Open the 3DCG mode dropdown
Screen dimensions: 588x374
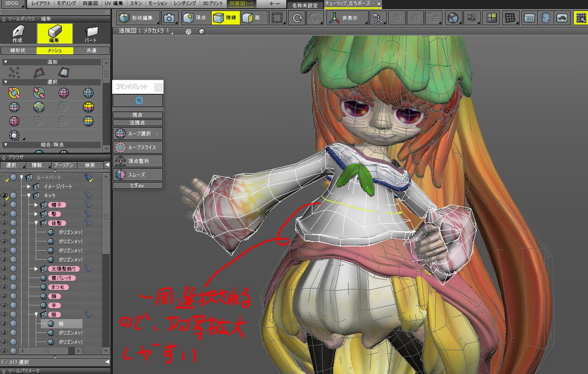point(13,3)
